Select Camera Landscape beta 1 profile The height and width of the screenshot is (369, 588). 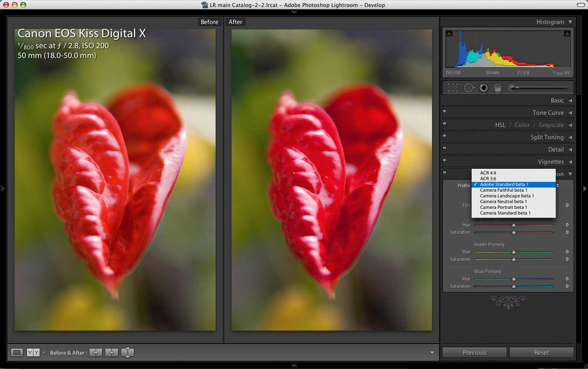[x=514, y=196]
